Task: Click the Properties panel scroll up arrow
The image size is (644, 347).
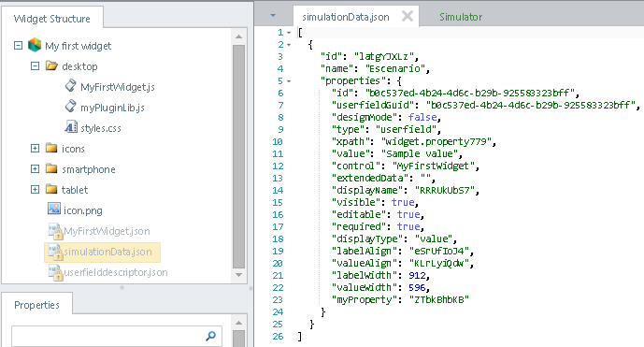Action: (238, 323)
